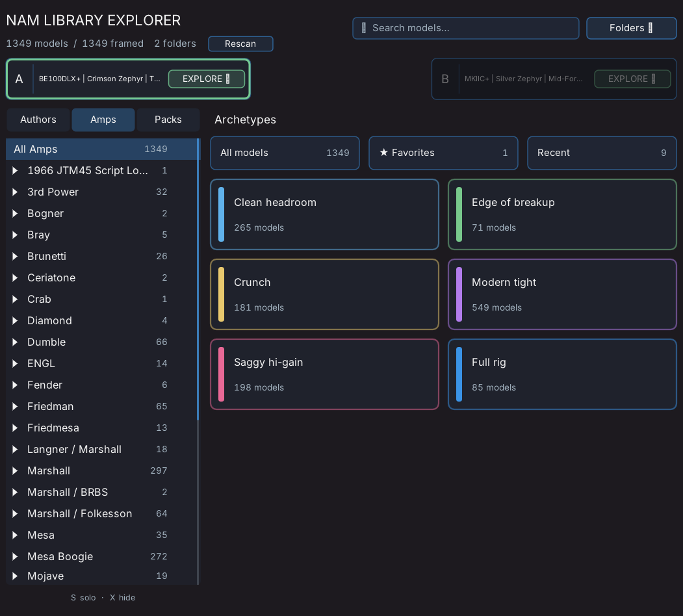Click the star icon in Favorites

pos(383,153)
